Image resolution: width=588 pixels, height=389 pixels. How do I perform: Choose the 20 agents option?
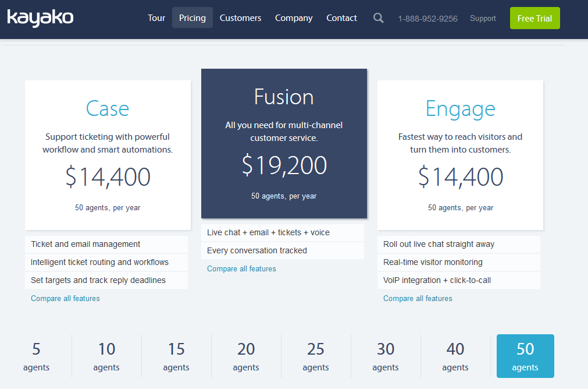point(246,356)
